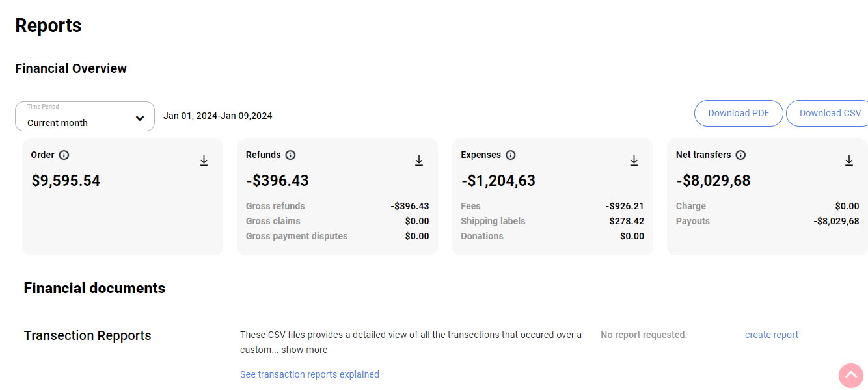Open the Expenses info icon

point(511,155)
